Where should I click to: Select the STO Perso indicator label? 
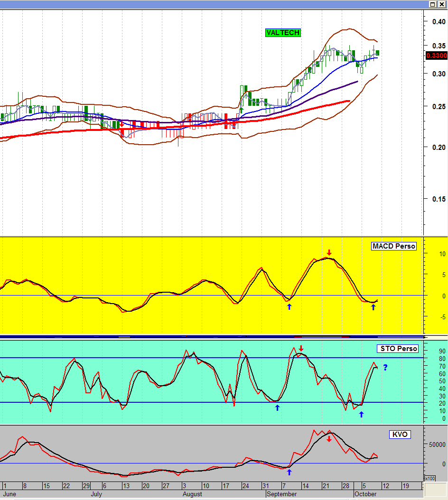(x=399, y=349)
